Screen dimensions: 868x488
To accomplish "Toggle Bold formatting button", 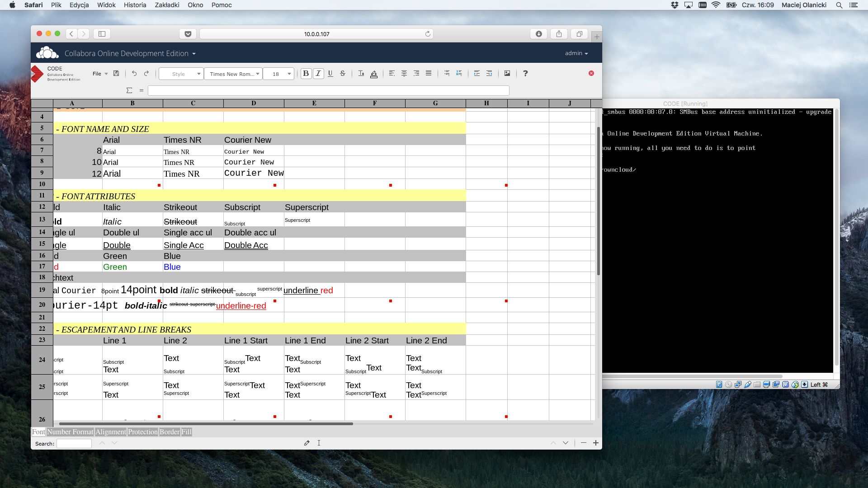I will (306, 74).
